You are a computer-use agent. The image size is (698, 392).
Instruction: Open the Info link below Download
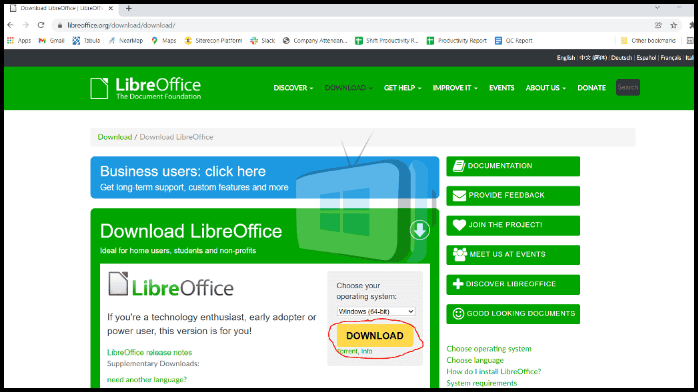click(x=366, y=352)
